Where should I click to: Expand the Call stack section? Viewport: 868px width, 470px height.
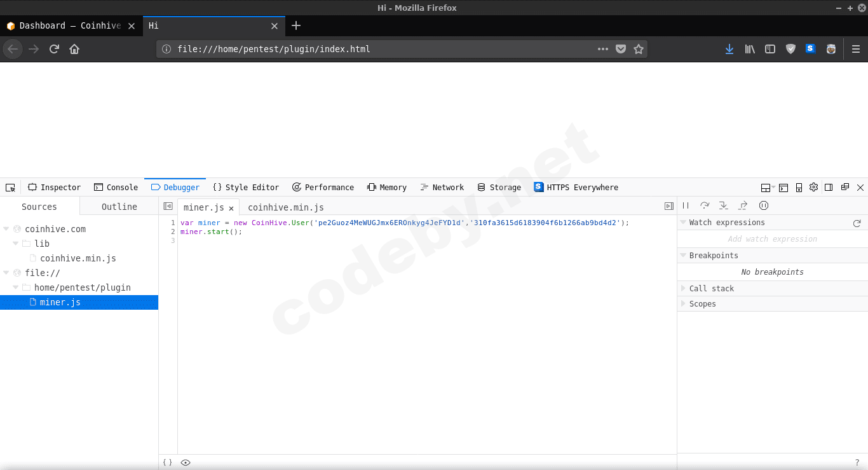tap(683, 289)
